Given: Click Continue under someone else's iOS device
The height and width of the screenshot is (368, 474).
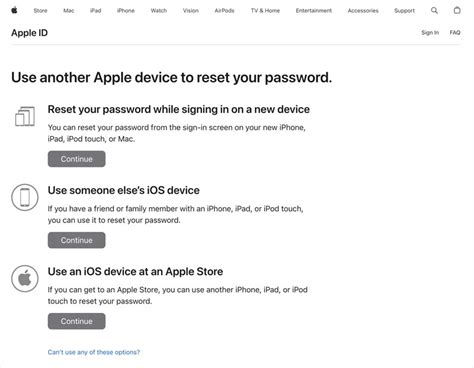Looking at the screenshot, I should point(77,240).
